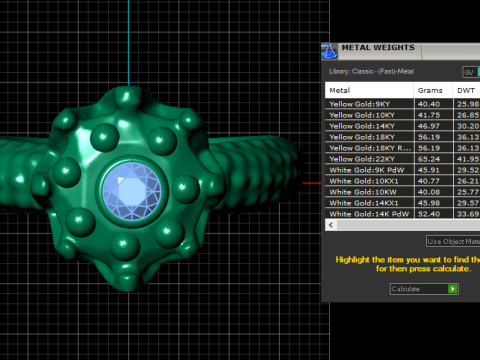Select the Yellow Gold:14KY row
480x360 pixels.
point(403,126)
